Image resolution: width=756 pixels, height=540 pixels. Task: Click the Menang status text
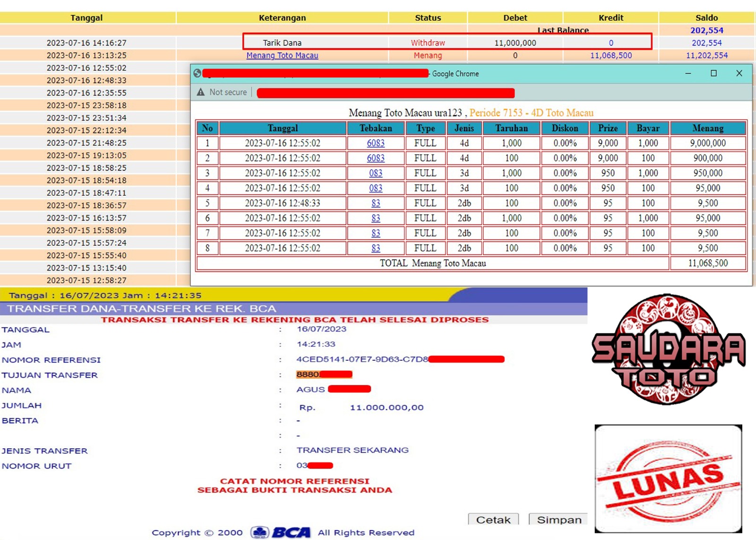(428, 55)
